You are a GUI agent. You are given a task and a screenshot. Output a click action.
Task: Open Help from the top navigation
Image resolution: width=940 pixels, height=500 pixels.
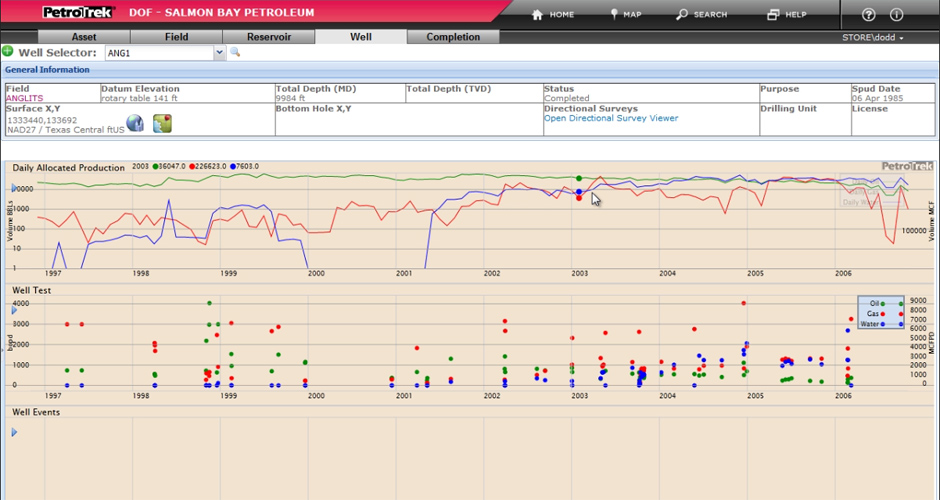click(786, 15)
